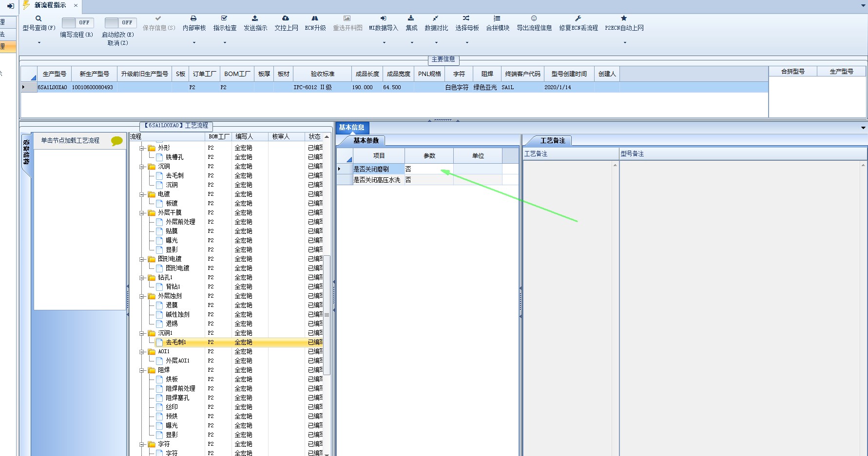Click the 选择母板 shuffle icon
The image size is (868, 456).
466,19
